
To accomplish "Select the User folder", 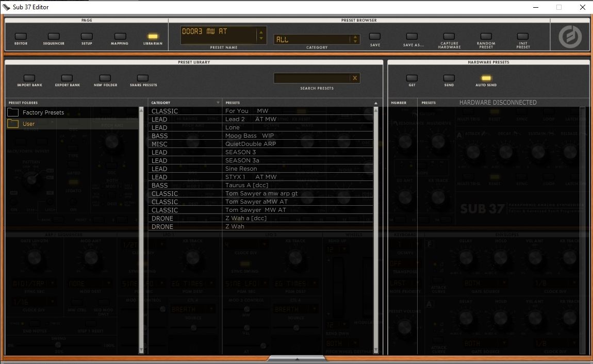I will click(72, 124).
